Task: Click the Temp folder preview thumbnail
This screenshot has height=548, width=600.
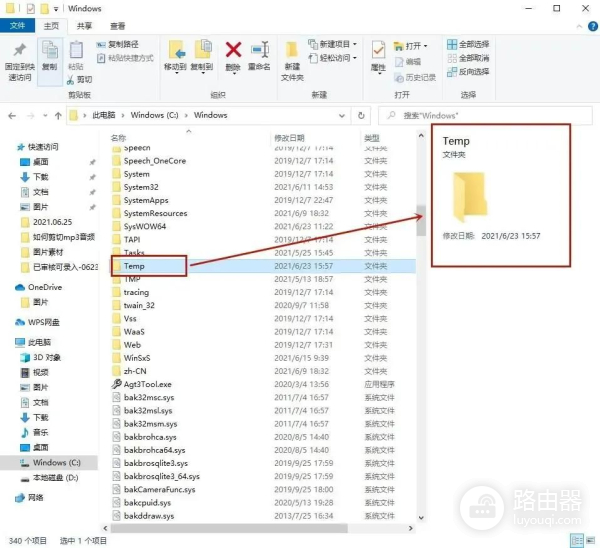Action: 470,197
